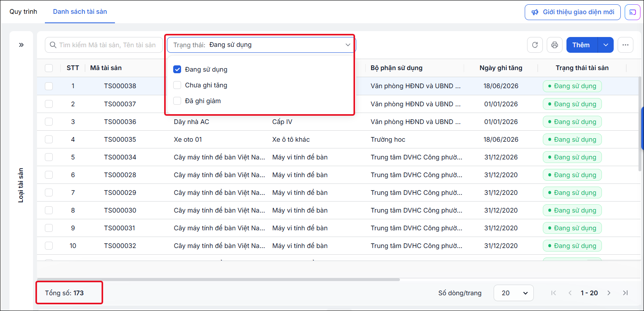Sort by Mã tài sản column header

click(106, 68)
